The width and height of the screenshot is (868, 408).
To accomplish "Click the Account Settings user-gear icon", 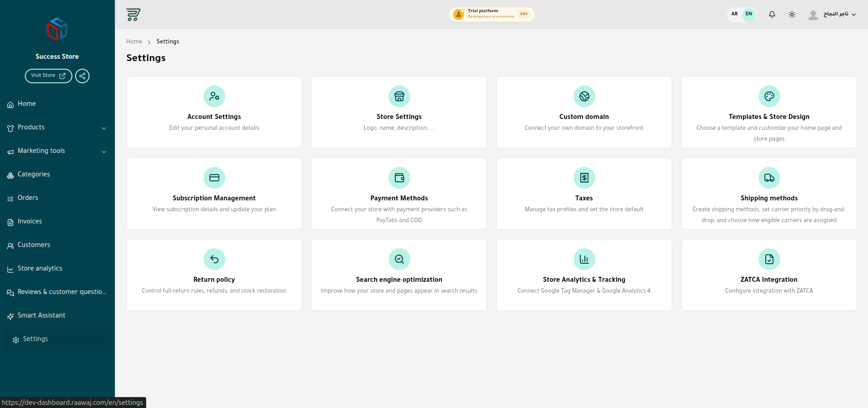I will coord(214,96).
